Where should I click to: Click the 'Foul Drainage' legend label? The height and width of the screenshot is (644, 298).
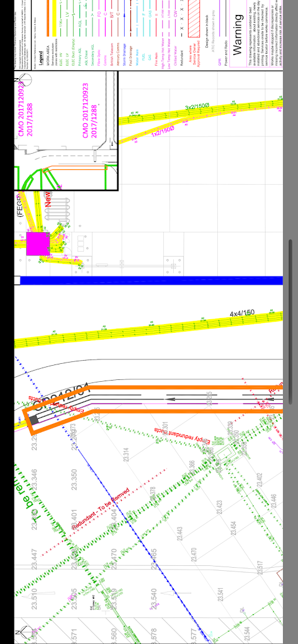[130, 55]
